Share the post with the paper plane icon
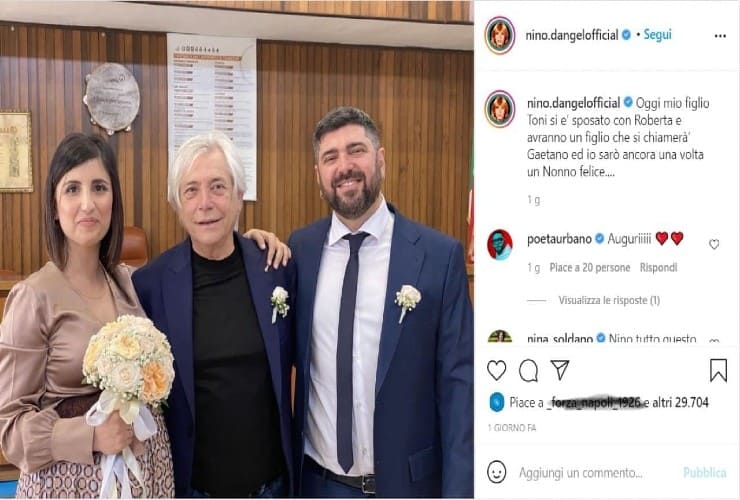 (x=560, y=370)
